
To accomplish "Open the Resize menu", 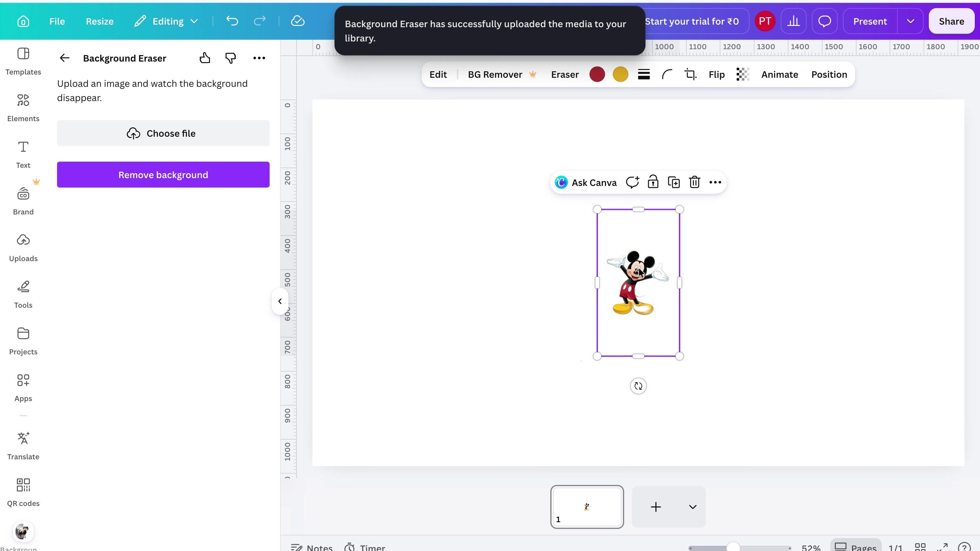I will click(x=100, y=21).
